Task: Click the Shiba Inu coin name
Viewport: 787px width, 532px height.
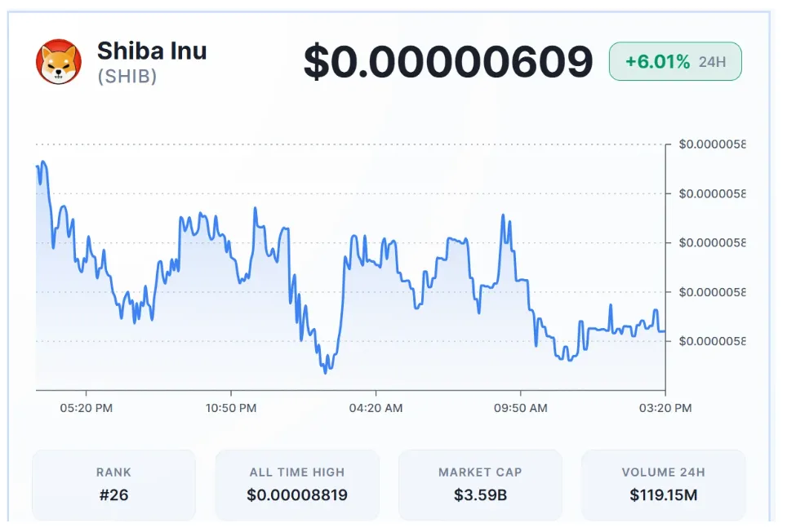Action: point(152,51)
